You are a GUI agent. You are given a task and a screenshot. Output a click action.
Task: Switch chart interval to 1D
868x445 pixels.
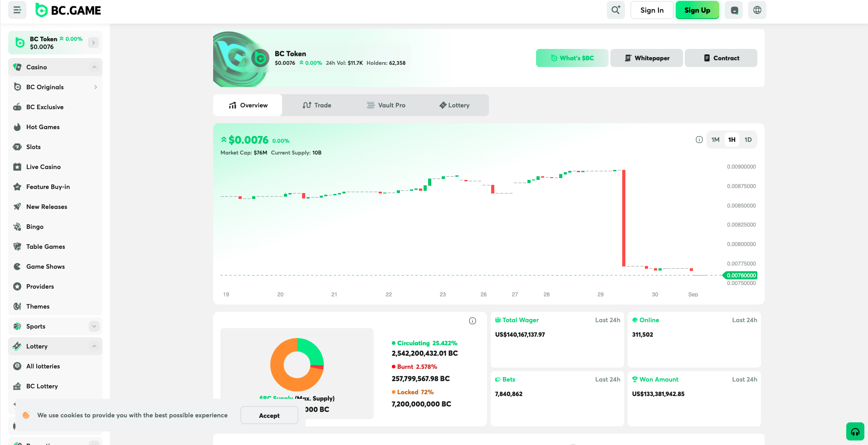pyautogui.click(x=748, y=140)
